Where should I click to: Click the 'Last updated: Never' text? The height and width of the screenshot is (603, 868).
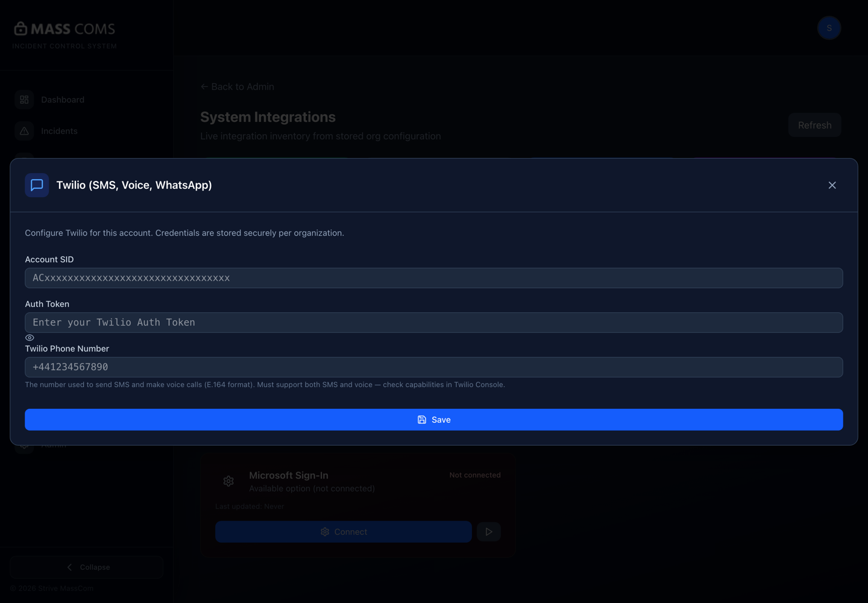[250, 507]
